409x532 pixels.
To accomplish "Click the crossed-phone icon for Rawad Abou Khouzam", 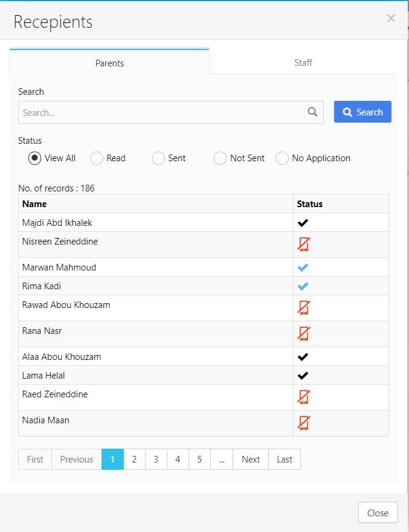I will (x=303, y=308).
